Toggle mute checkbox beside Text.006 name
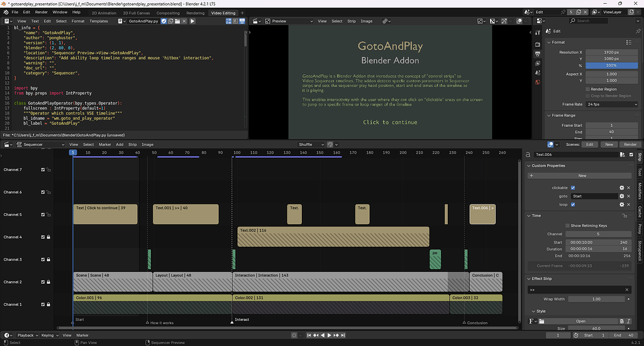The height and width of the screenshot is (346, 644). tap(631, 155)
